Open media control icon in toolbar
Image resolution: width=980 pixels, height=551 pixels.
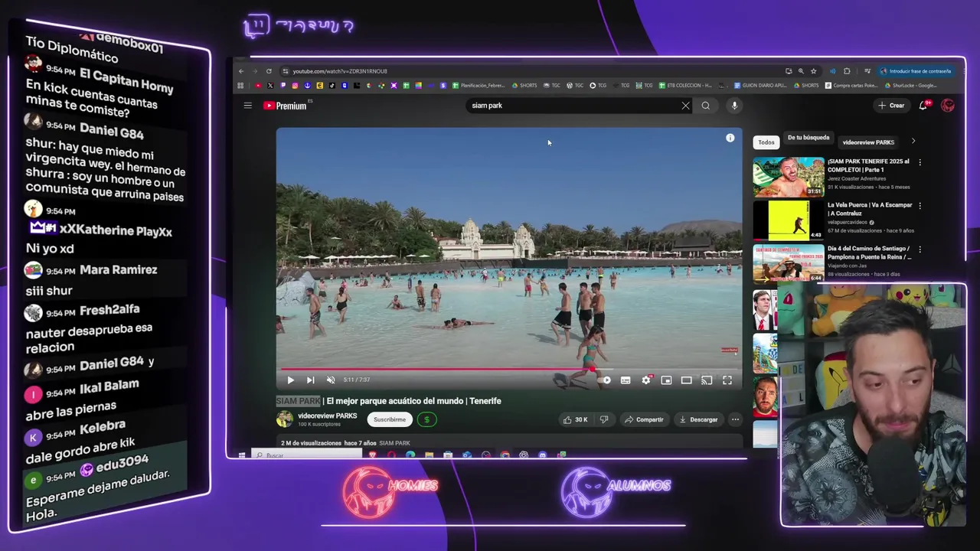coord(867,71)
